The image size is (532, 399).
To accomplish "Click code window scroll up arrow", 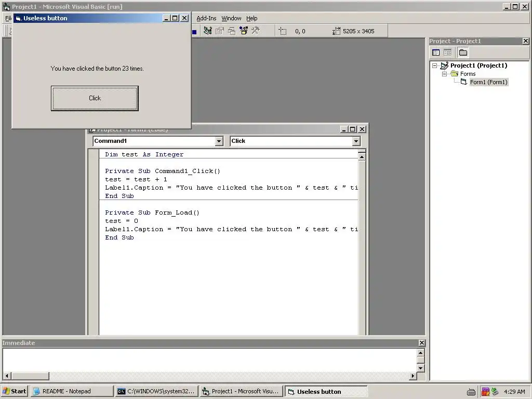I will [362, 157].
